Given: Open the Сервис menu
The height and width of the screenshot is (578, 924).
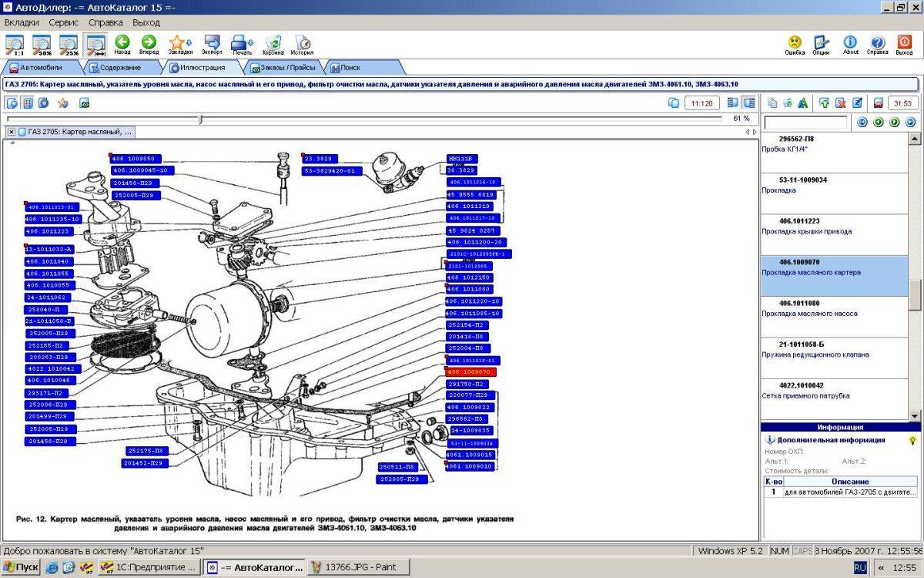Looking at the screenshot, I should [64, 22].
